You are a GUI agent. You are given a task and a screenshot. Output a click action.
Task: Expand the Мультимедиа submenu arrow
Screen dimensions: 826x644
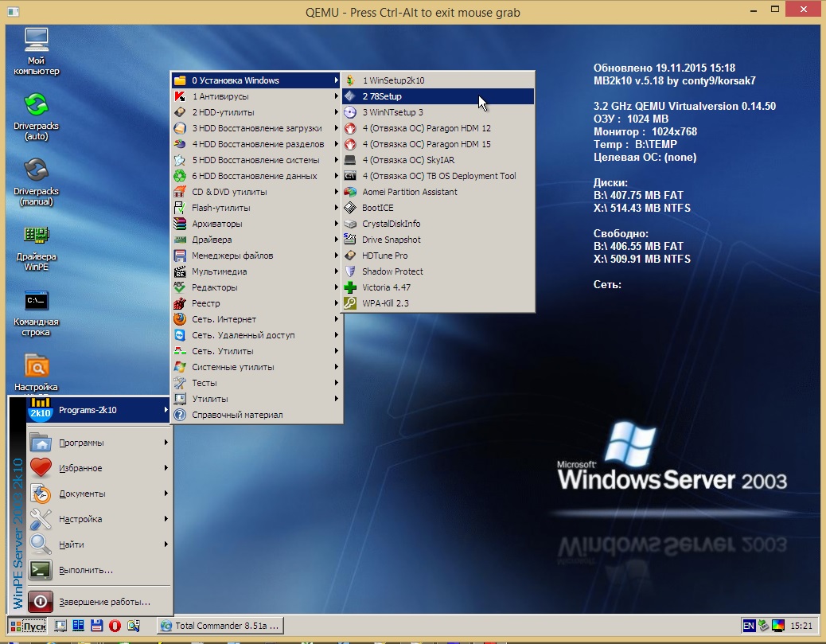[336, 271]
